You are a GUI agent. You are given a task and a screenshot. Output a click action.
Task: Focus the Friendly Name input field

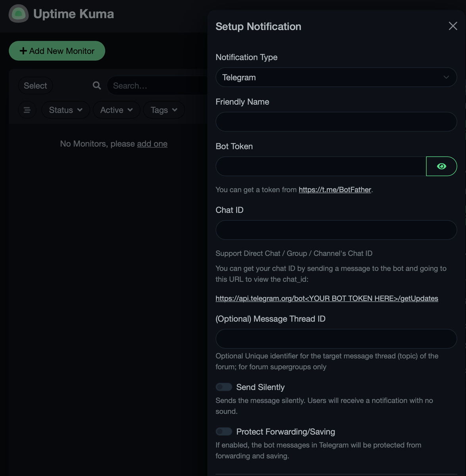336,122
